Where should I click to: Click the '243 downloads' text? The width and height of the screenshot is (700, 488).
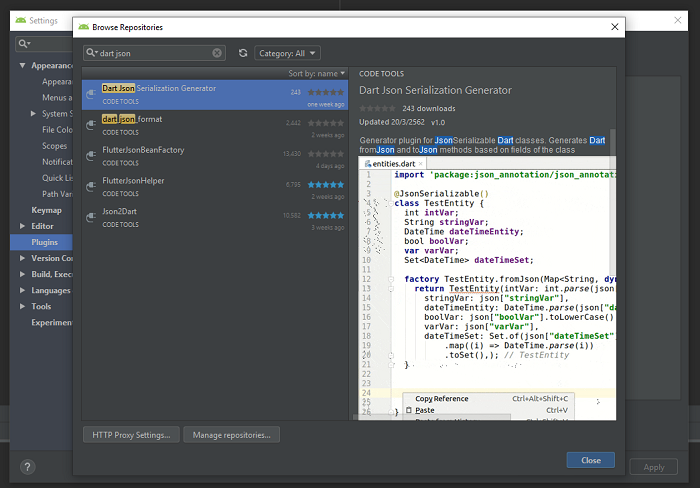click(x=429, y=108)
